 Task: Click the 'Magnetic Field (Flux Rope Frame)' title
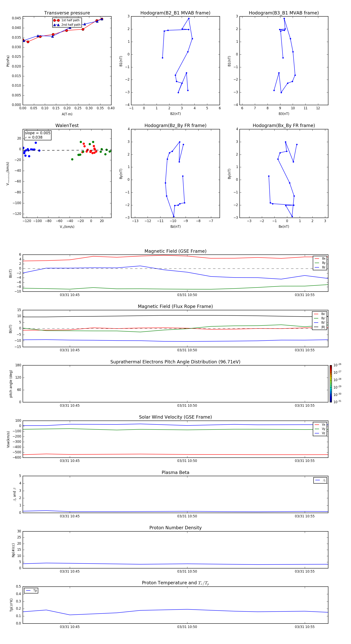coord(175,307)
